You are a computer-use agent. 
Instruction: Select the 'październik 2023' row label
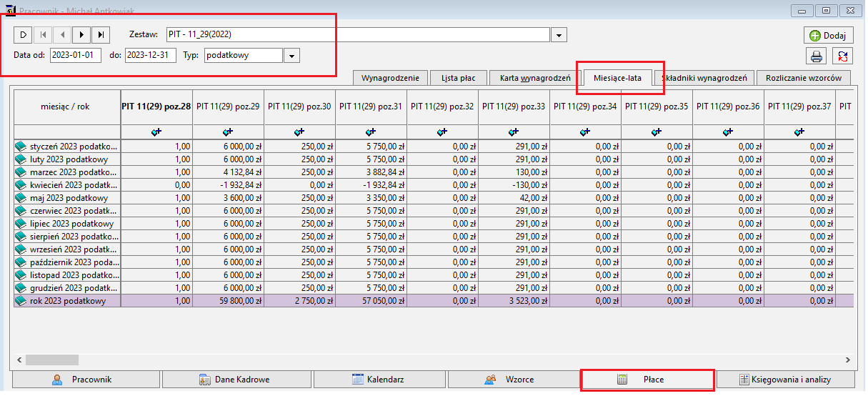pos(74,262)
